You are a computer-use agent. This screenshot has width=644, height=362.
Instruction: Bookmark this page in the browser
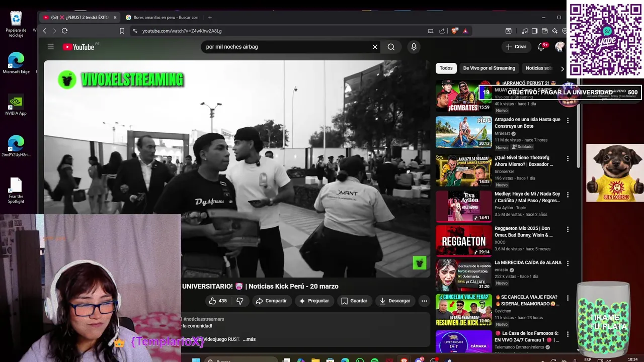pos(122,31)
